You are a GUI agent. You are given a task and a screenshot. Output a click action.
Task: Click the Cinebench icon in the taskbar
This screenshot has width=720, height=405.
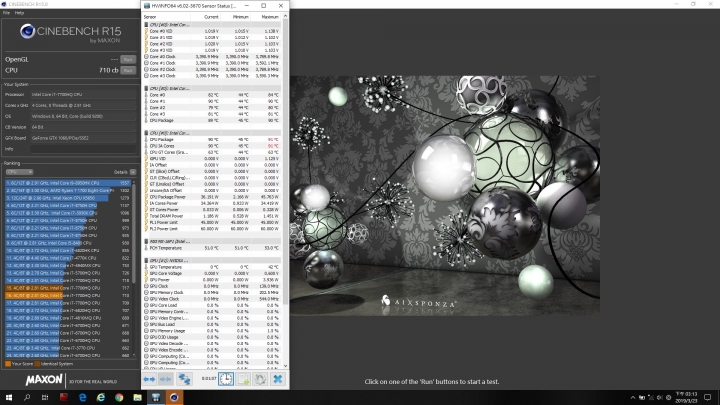coord(174,397)
